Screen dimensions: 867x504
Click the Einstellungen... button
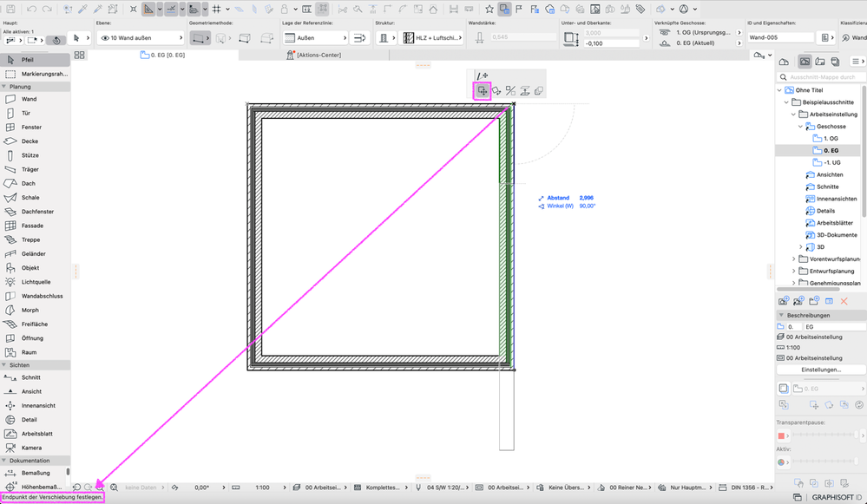821,370
